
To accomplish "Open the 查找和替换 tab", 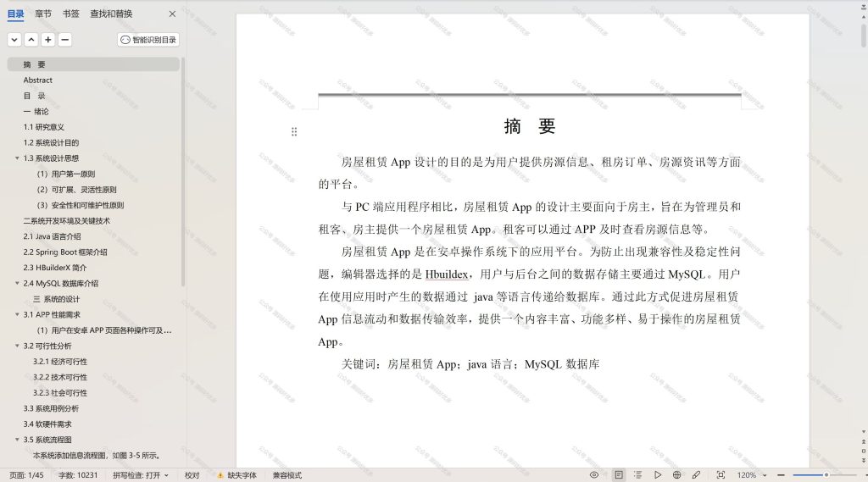I will 111,14.
